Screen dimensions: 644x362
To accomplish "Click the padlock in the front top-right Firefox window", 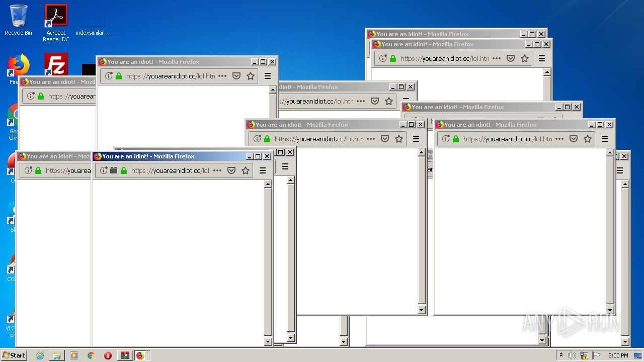I will (x=393, y=58).
